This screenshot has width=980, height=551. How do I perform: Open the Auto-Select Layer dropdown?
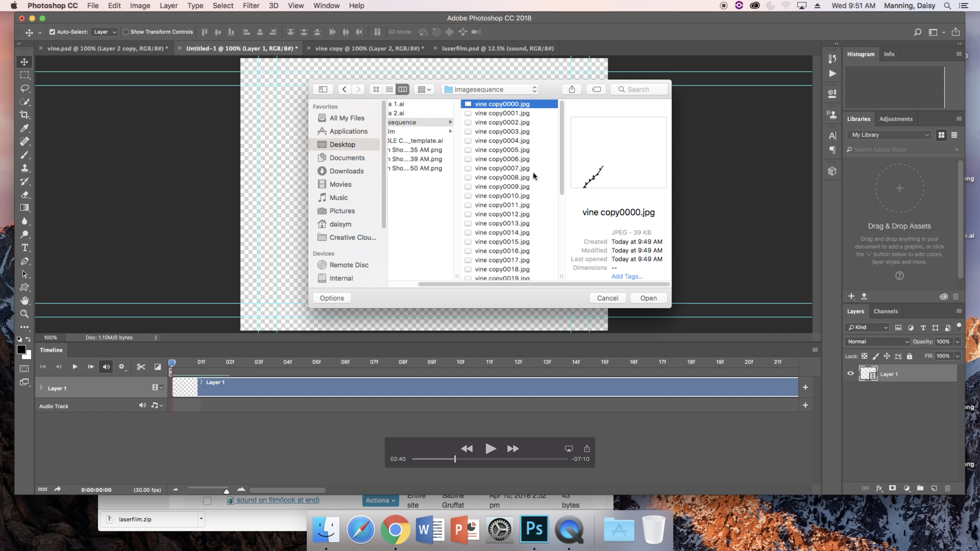(104, 32)
